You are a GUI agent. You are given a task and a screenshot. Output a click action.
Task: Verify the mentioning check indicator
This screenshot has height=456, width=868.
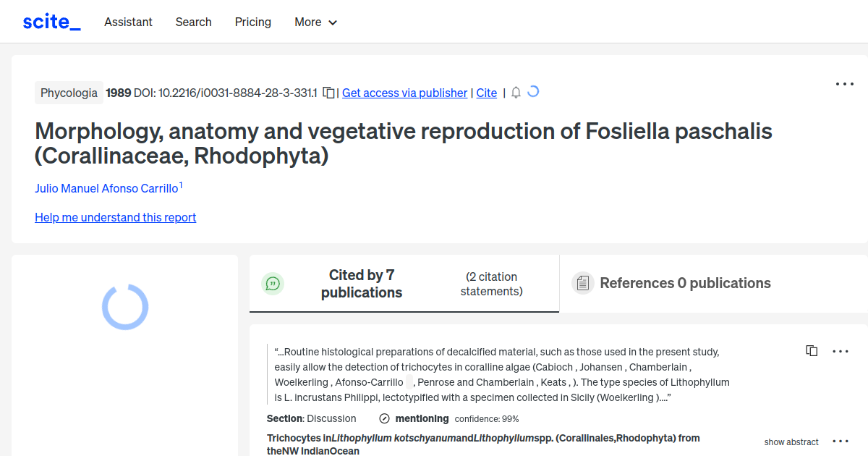click(383, 418)
